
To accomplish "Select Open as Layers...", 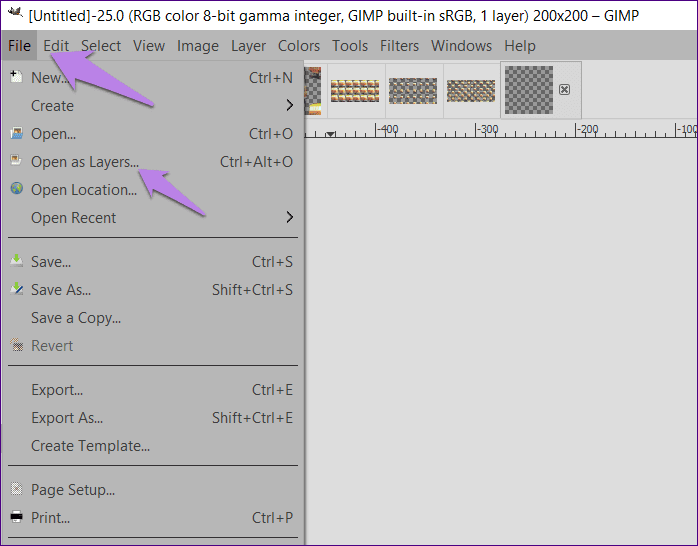I will [x=153, y=162].
